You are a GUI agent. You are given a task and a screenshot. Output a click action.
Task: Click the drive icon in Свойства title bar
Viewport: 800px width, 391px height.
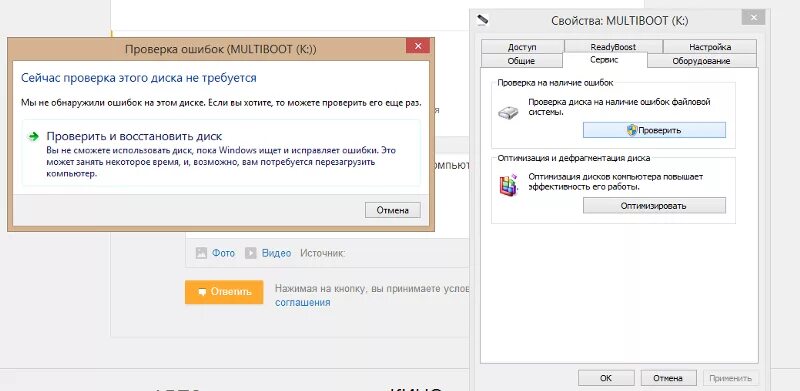(483, 20)
